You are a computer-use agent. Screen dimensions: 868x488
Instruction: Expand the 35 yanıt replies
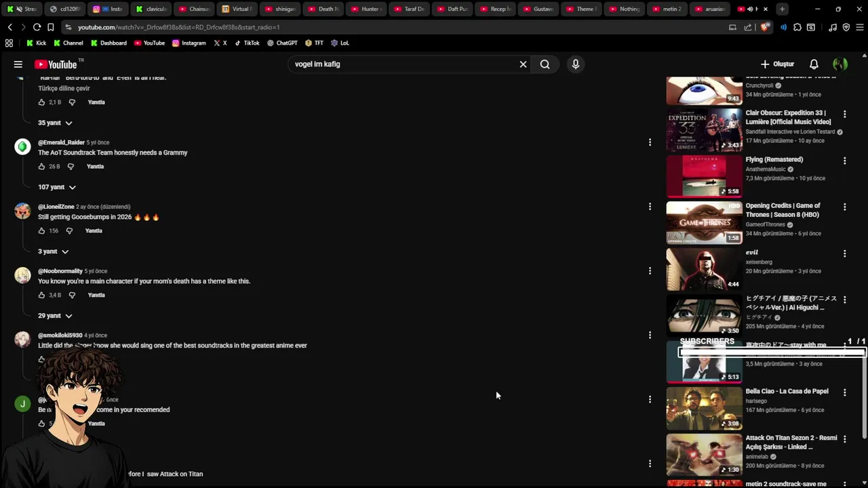pos(55,123)
